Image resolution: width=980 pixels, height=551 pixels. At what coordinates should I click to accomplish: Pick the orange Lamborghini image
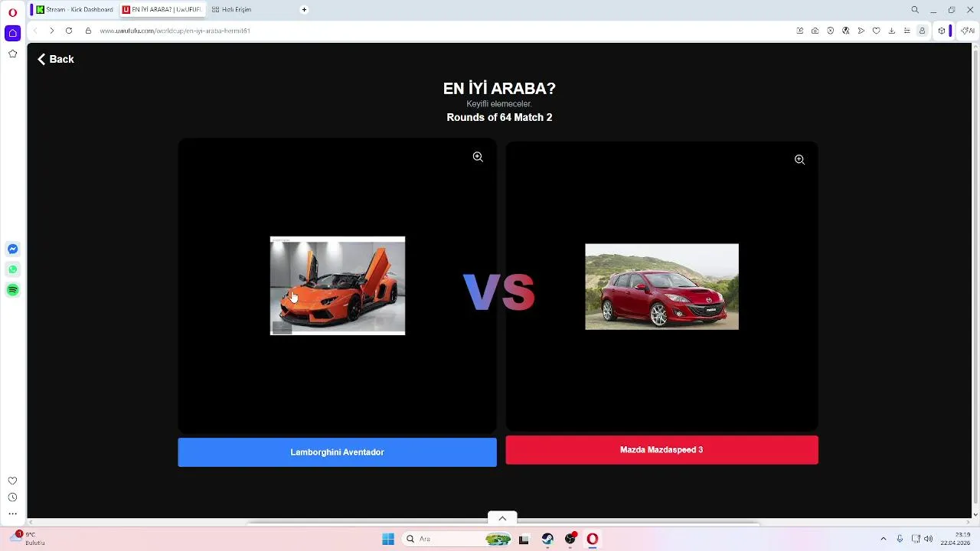point(338,285)
